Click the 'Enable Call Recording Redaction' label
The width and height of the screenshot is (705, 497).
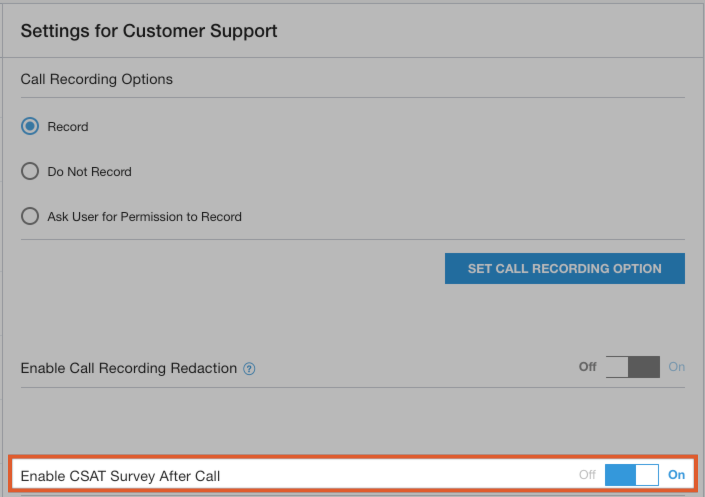129,368
